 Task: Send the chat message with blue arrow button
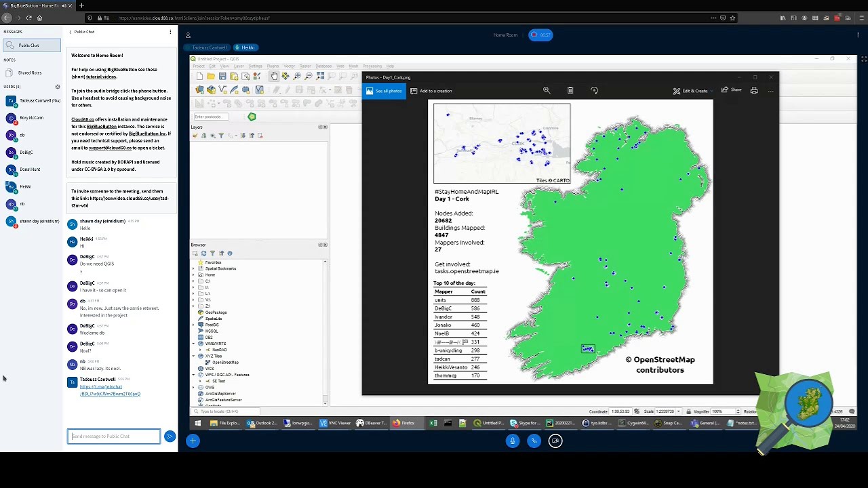click(x=170, y=436)
